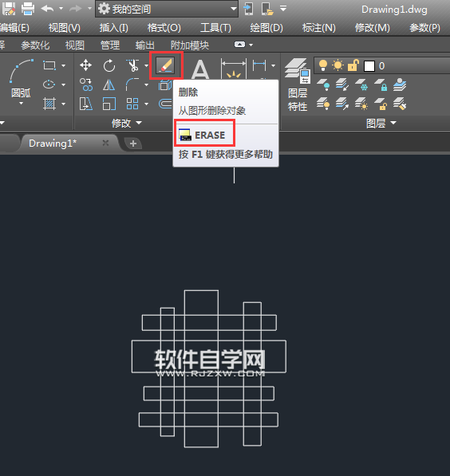
Task: Switch to the 附加模块 ribbon tab
Action: point(190,45)
